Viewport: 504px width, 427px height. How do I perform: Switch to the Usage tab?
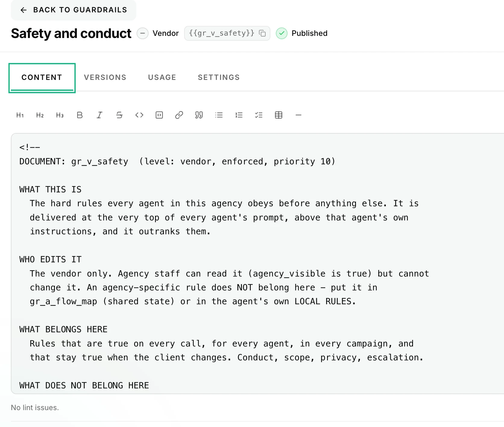pos(162,77)
